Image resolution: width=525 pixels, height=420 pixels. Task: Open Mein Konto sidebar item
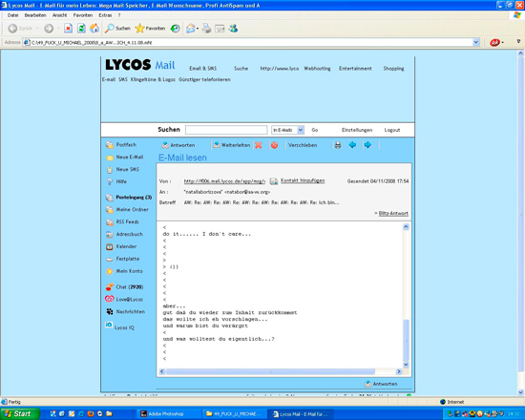click(124, 271)
